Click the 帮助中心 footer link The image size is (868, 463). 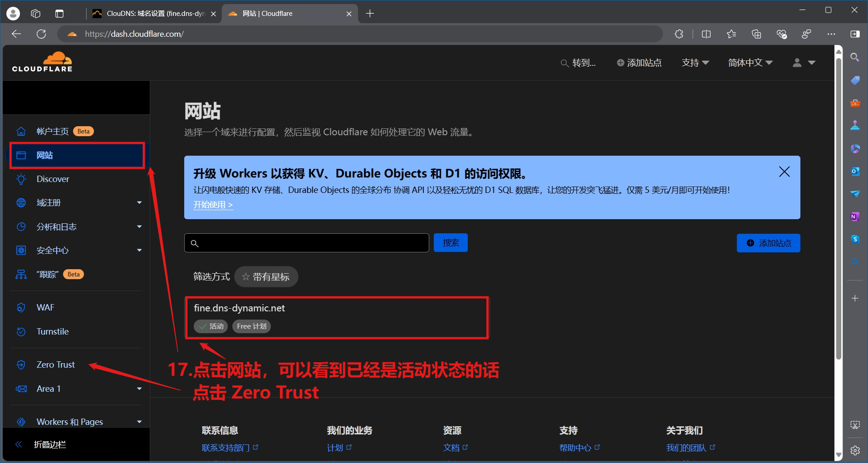579,448
